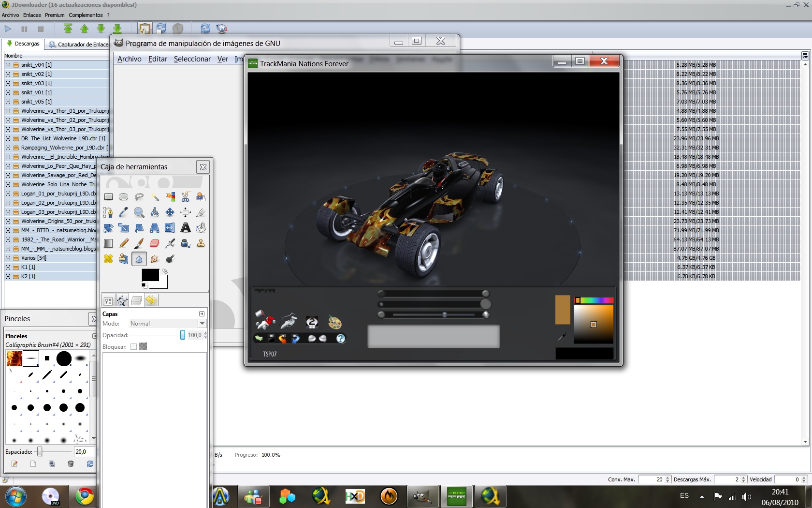Select the Zoom magnifier tool
The height and width of the screenshot is (508, 812).
139,212
